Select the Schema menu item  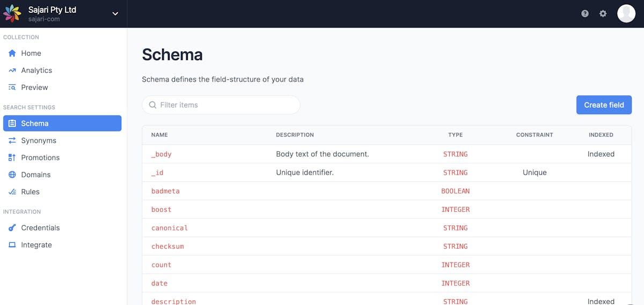pyautogui.click(x=62, y=123)
